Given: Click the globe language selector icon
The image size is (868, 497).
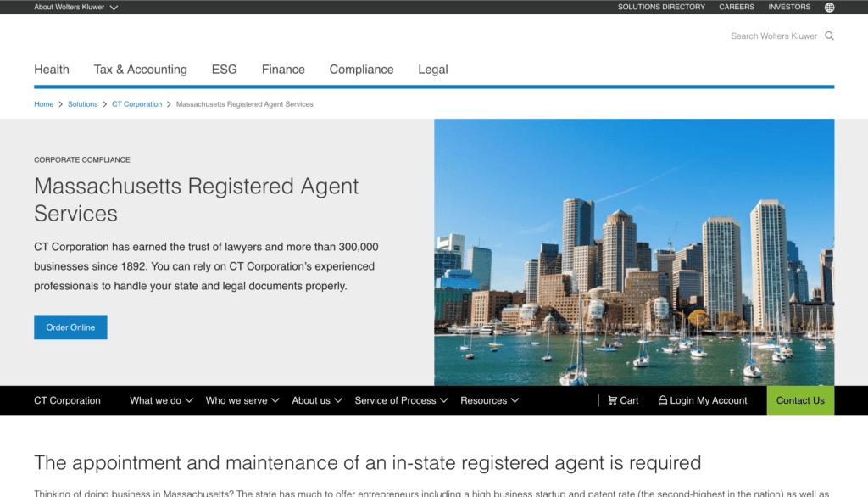Looking at the screenshot, I should coord(829,8).
